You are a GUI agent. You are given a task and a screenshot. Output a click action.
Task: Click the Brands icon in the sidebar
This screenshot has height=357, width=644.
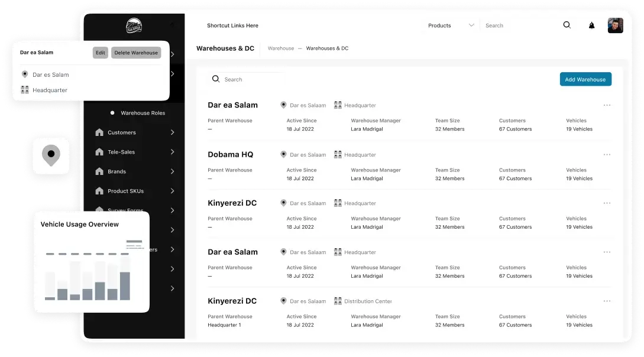click(x=99, y=171)
